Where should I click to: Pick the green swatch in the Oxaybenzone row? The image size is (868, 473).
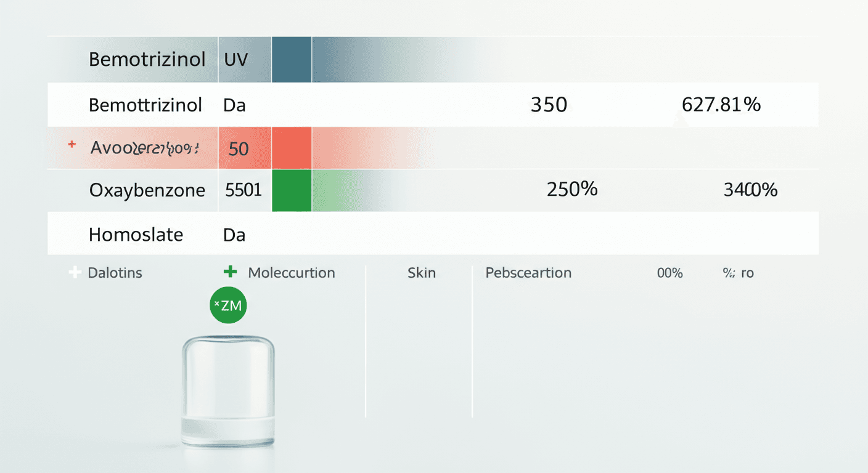(292, 190)
